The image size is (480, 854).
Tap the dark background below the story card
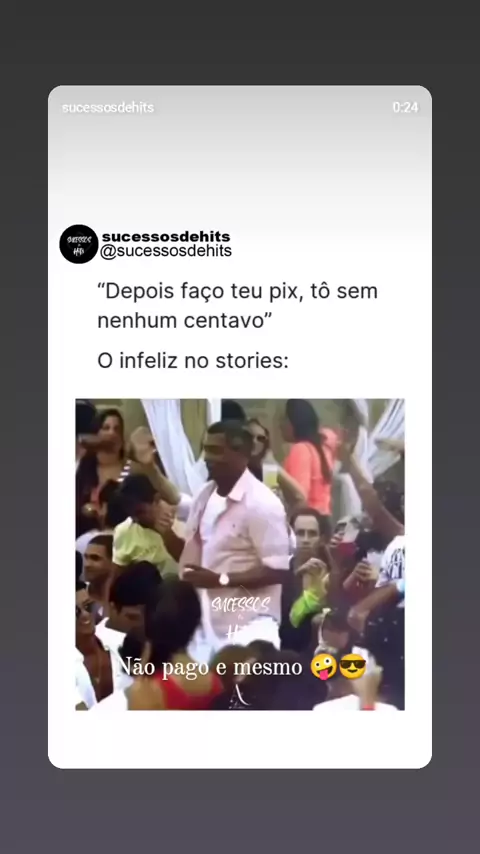point(240,812)
